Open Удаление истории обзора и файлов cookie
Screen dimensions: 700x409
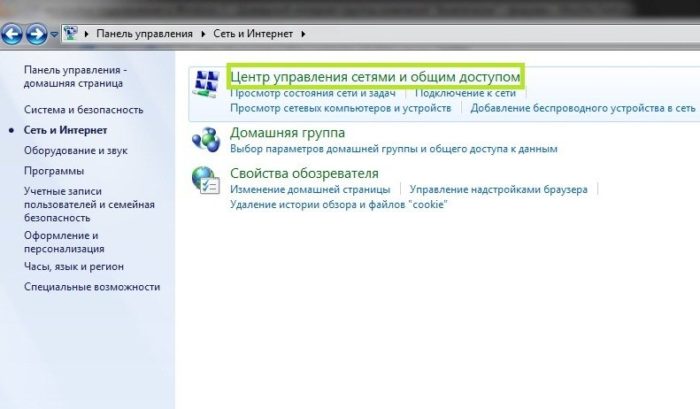(338, 204)
